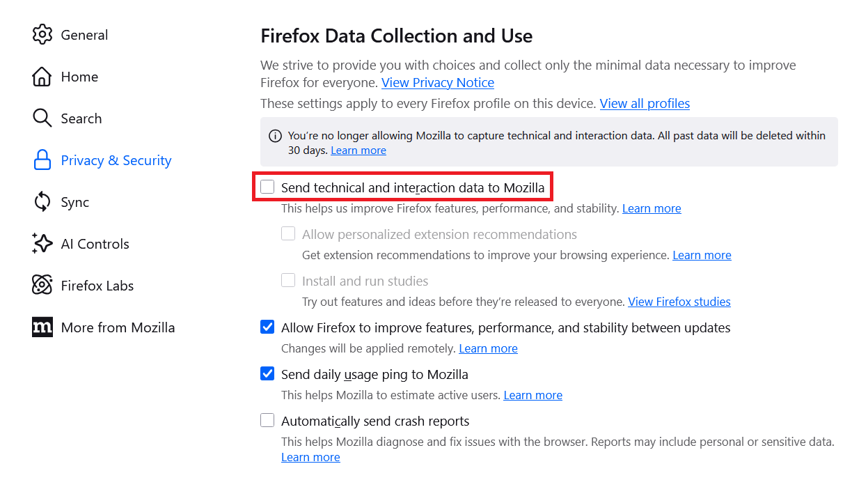Click the Privacy & Security lock icon

tap(42, 160)
